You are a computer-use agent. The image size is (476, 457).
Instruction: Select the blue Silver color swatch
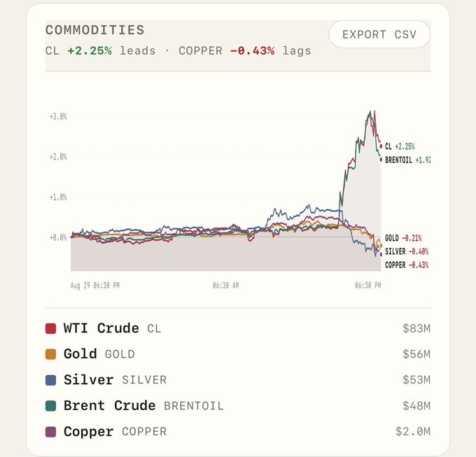50,380
